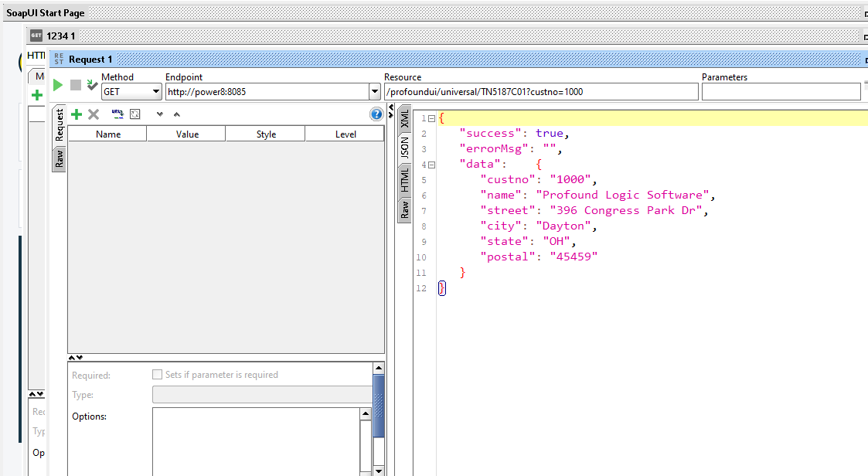This screenshot has height=476, width=868.
Task: Move parameter down with the down arrow
Action: [160, 114]
